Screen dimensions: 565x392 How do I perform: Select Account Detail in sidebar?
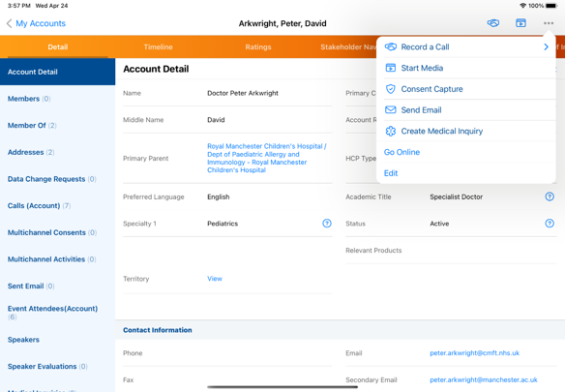pyautogui.click(x=58, y=72)
